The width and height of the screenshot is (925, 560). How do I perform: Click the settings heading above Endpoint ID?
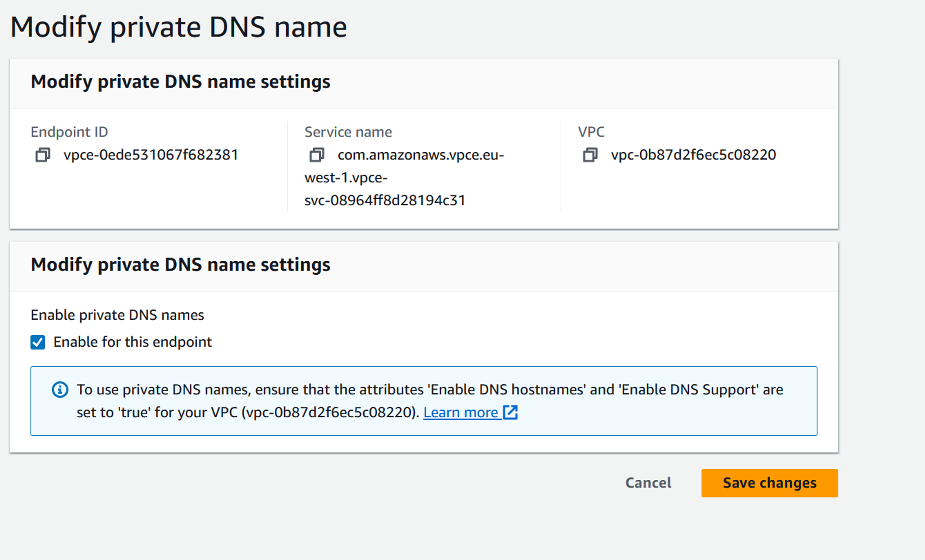(181, 82)
